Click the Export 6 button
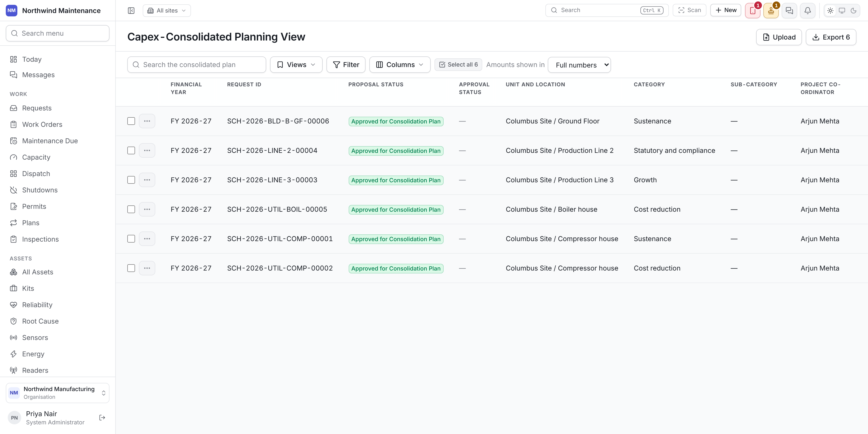 pos(831,37)
